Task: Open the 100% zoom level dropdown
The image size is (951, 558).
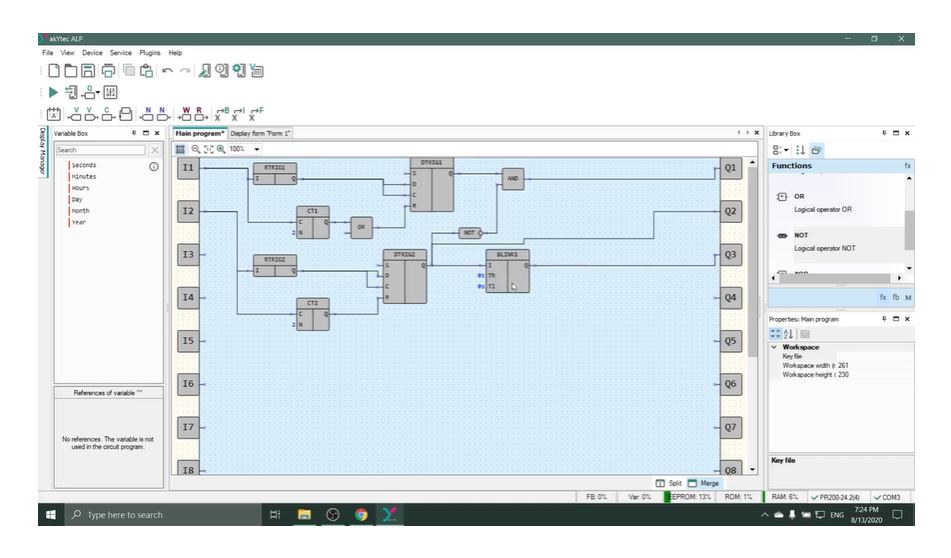Action: click(257, 149)
